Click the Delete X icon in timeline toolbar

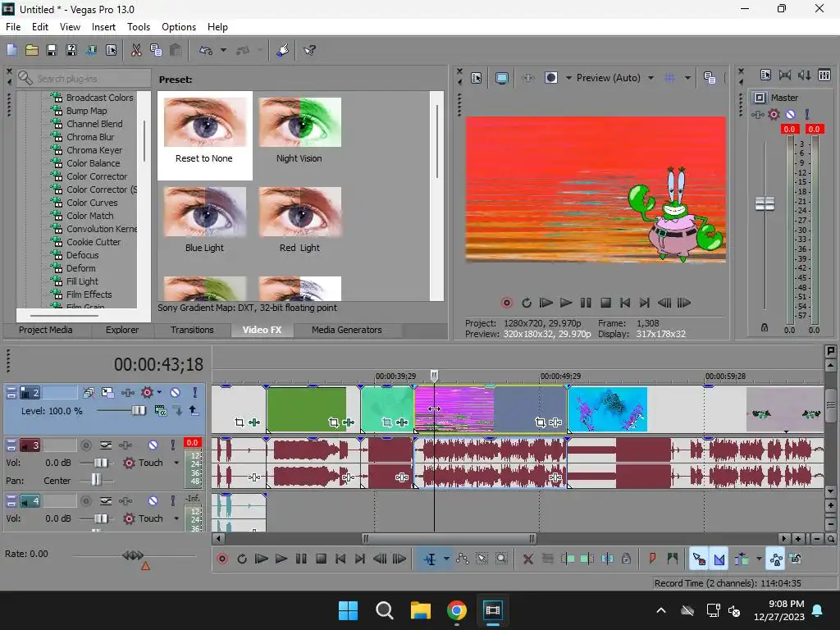click(x=527, y=559)
